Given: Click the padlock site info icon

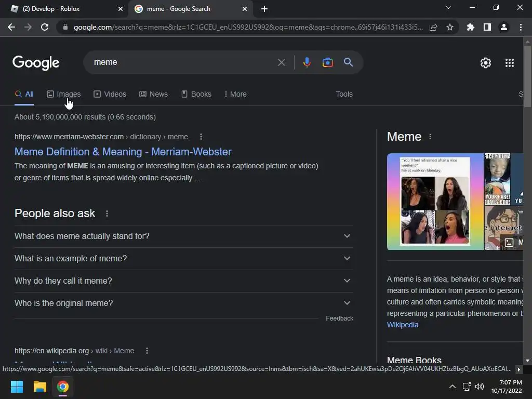Looking at the screenshot, I should click(x=65, y=27).
